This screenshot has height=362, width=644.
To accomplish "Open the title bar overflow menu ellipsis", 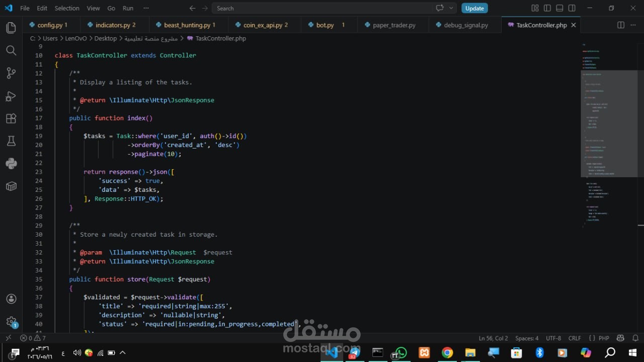I will [x=146, y=8].
